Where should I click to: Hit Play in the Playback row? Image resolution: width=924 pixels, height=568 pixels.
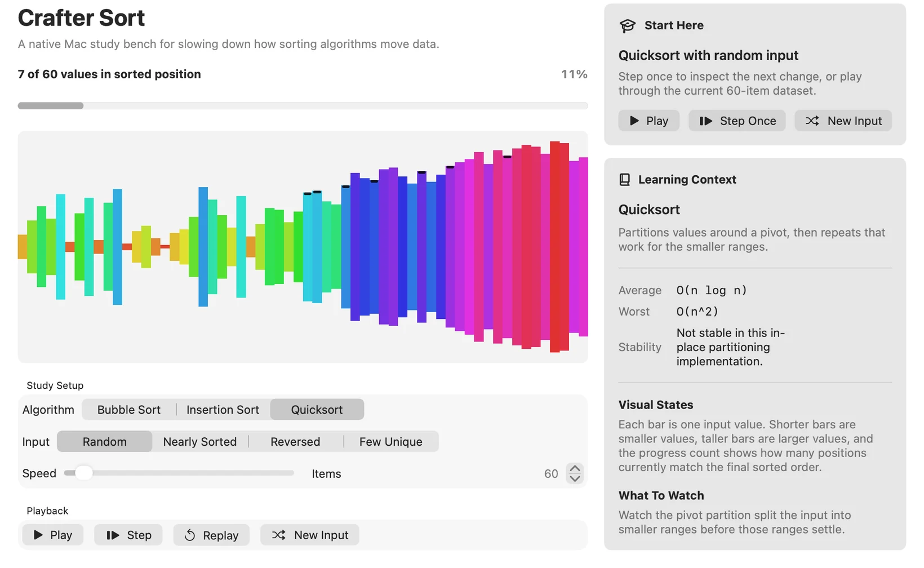53,535
